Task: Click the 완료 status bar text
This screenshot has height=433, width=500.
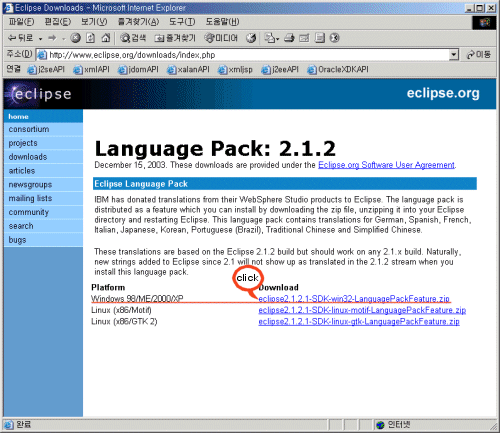Action: [x=23, y=425]
